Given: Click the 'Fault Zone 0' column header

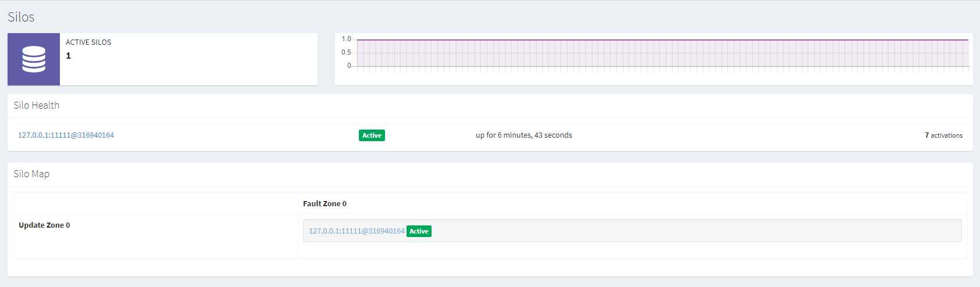Looking at the screenshot, I should pyautogui.click(x=325, y=203).
